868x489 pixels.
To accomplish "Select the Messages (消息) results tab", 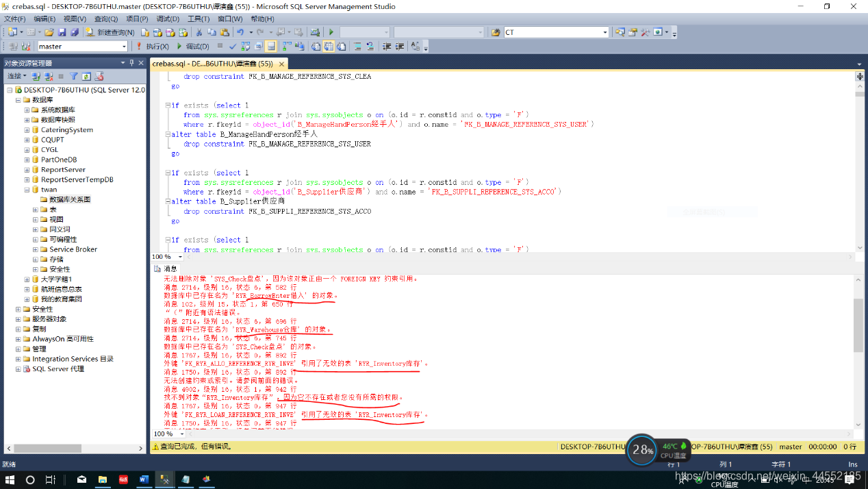I will tap(166, 269).
